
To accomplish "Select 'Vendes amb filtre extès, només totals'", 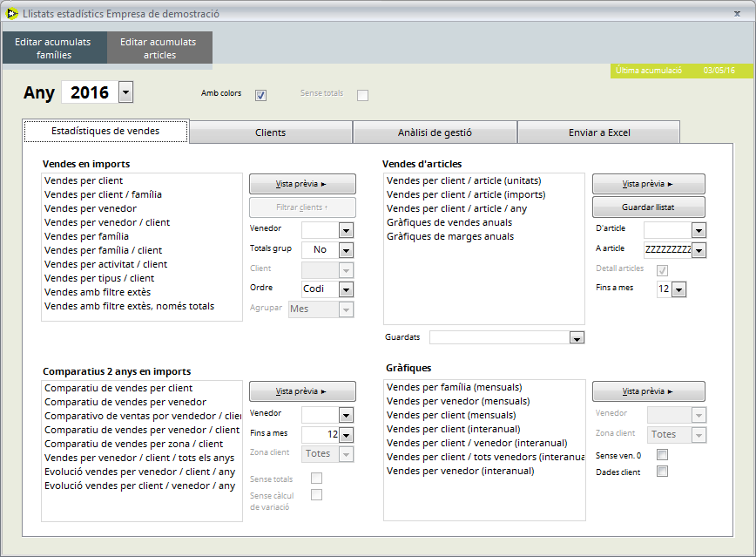I will click(x=142, y=307).
